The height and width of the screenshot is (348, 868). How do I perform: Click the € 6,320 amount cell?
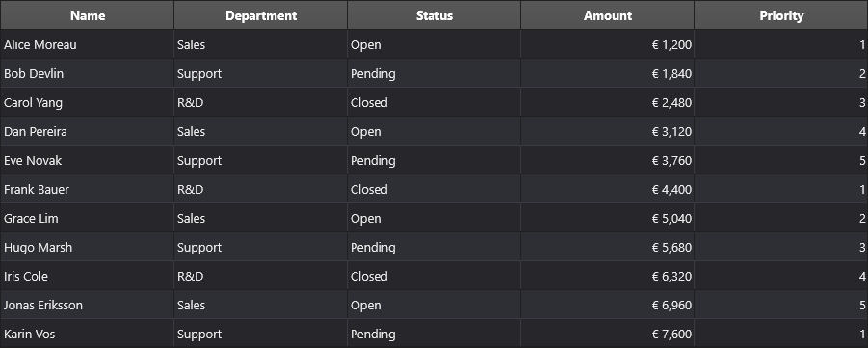tap(607, 276)
